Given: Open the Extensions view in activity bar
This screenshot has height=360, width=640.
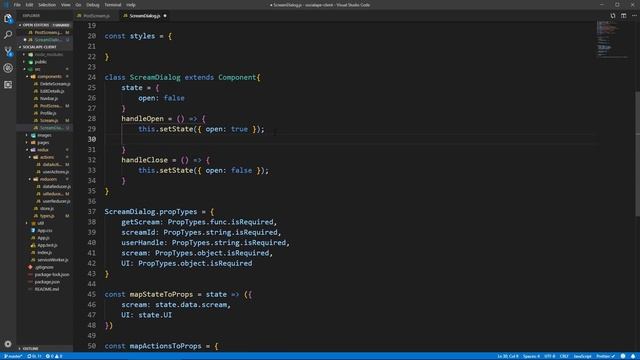Looking at the screenshot, I should 8,84.
